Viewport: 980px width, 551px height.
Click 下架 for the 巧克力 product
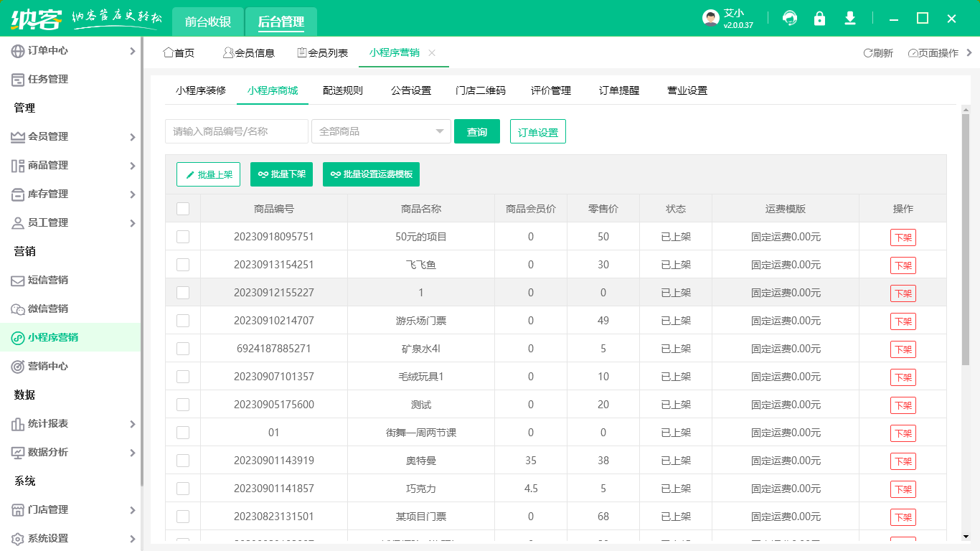(903, 489)
